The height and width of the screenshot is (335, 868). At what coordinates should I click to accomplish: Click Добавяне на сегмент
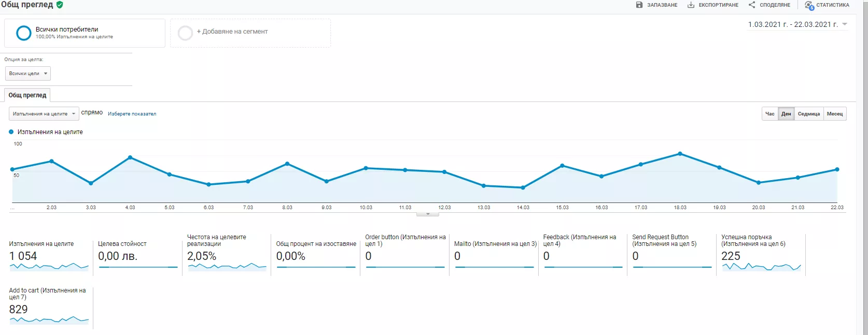click(x=232, y=32)
